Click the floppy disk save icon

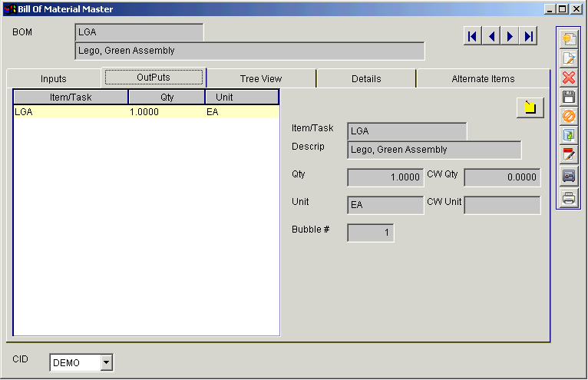569,97
